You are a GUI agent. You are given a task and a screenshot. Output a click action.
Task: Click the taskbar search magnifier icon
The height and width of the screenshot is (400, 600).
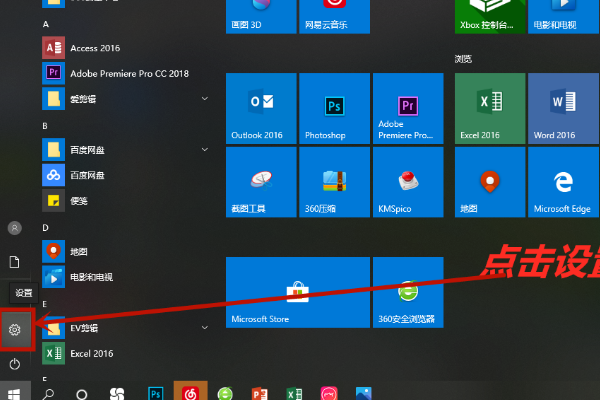pos(48,393)
